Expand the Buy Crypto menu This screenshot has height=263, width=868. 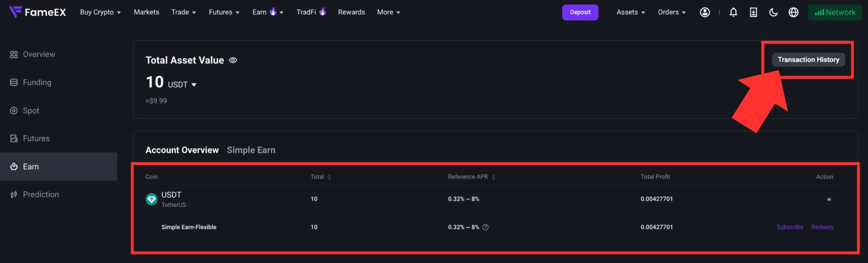point(100,12)
